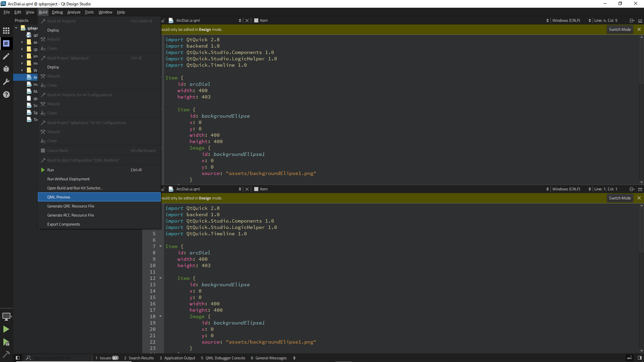Open Debug mode bug icon

[6, 69]
